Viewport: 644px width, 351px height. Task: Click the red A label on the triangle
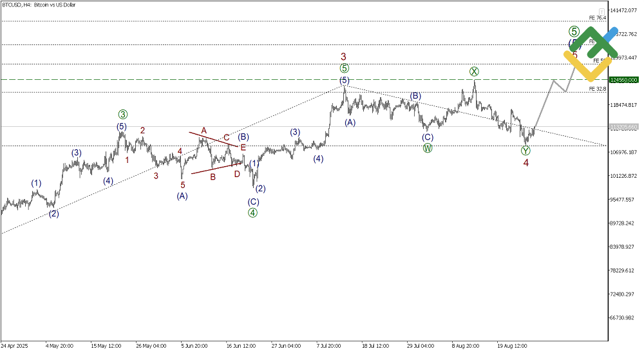[x=204, y=131]
